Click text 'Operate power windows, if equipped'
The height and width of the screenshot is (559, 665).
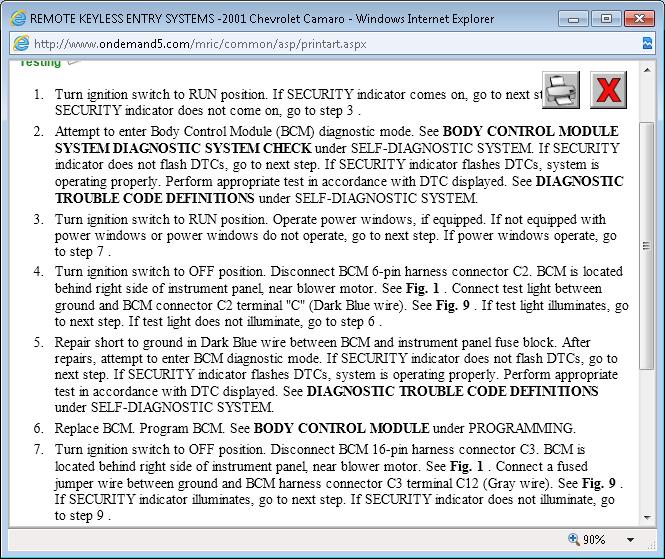click(378, 220)
